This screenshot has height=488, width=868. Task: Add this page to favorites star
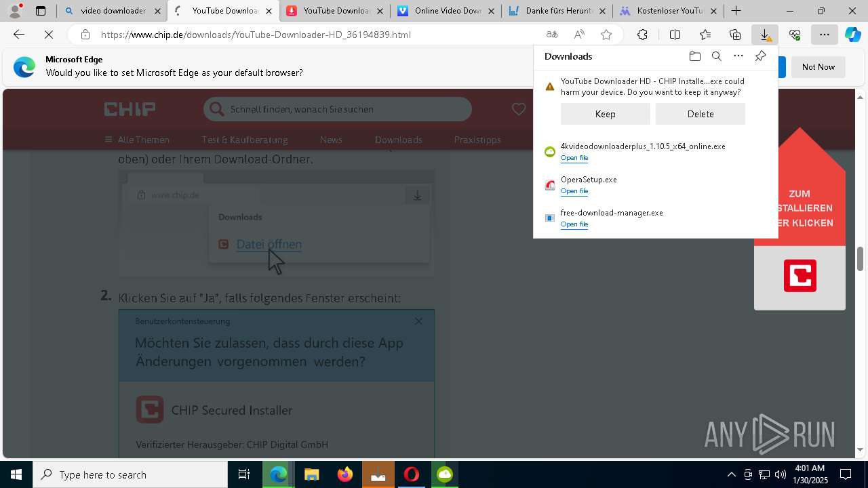606,35
